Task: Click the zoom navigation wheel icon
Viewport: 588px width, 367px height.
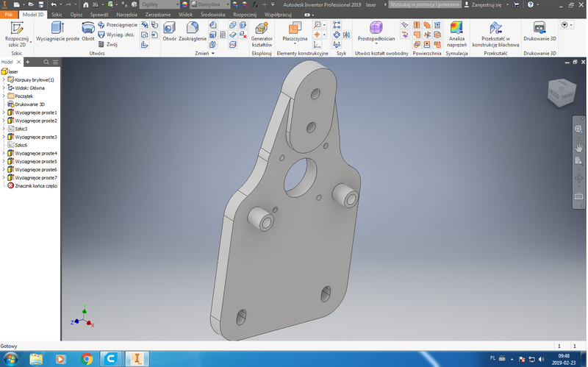Action: pos(578,129)
